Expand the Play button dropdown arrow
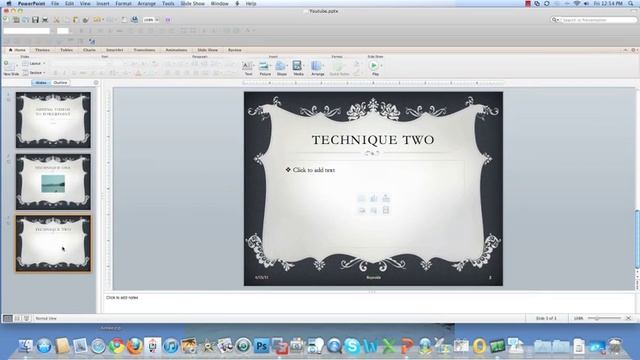This screenshot has height=360, width=640. 381,66
